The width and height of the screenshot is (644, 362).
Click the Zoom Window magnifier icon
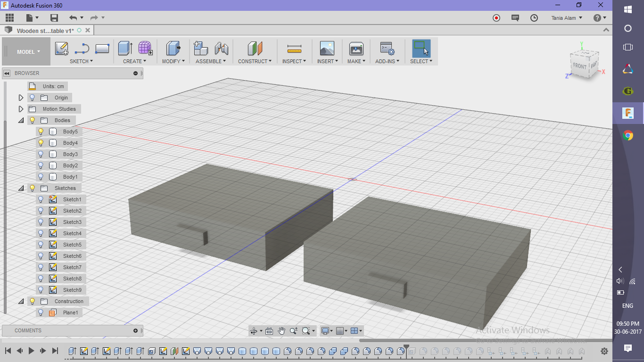(x=306, y=331)
